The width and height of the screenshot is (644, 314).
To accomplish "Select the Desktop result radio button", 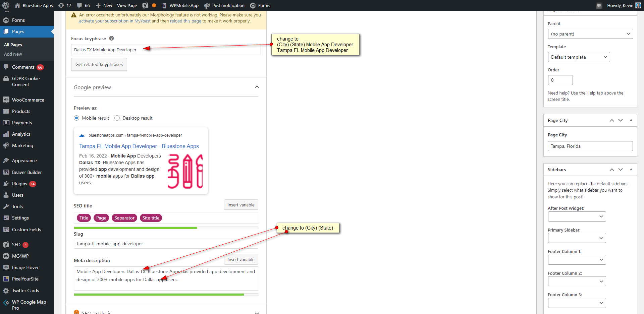I will coord(117,118).
